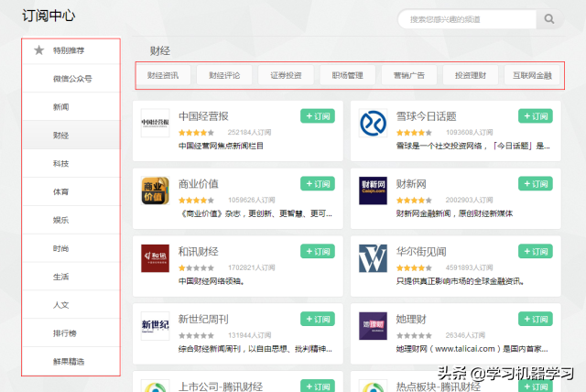Image resolution: width=586 pixels, height=392 pixels.
Task: Open the 她理财 purple logo icon
Action: (373, 326)
